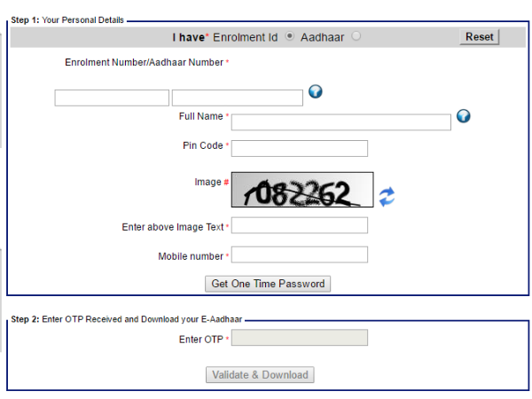The image size is (532, 399).
Task: Click the Validate & Download button
Action: tap(260, 375)
